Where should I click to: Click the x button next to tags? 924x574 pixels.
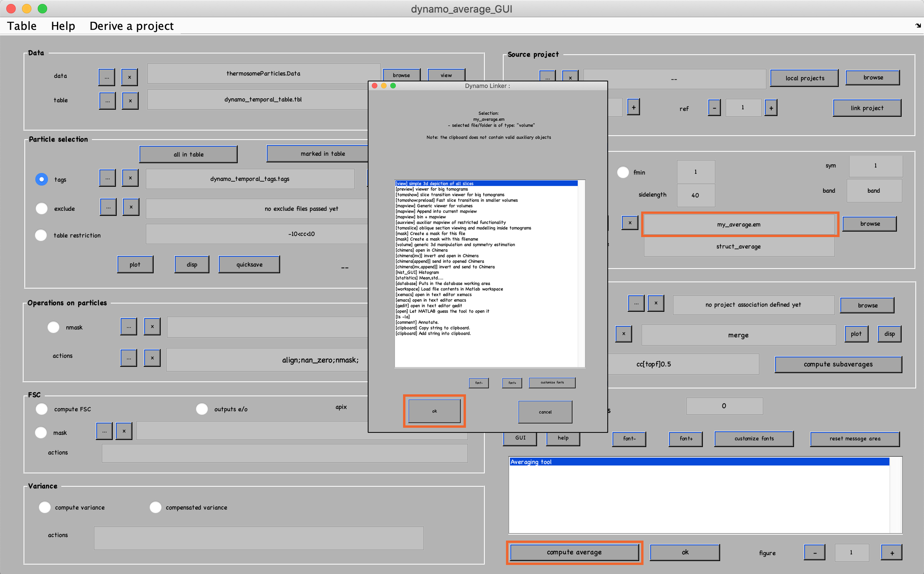[130, 178]
